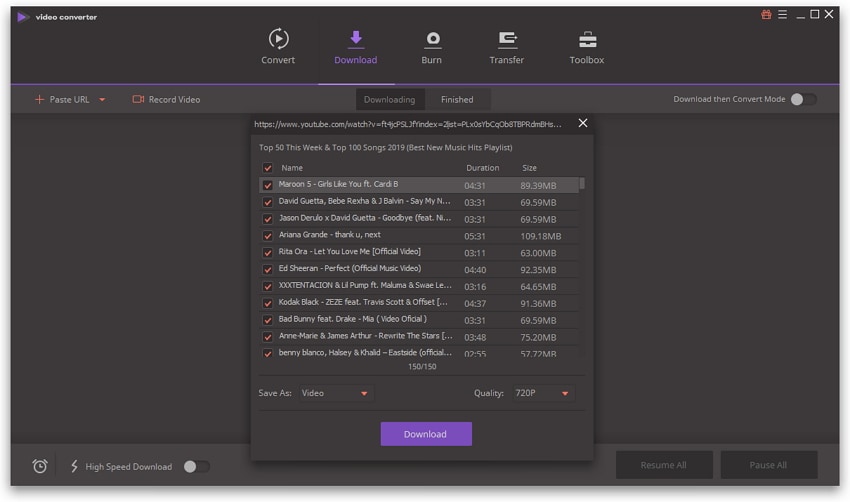
Task: Click the Record Video camera icon
Action: click(138, 99)
